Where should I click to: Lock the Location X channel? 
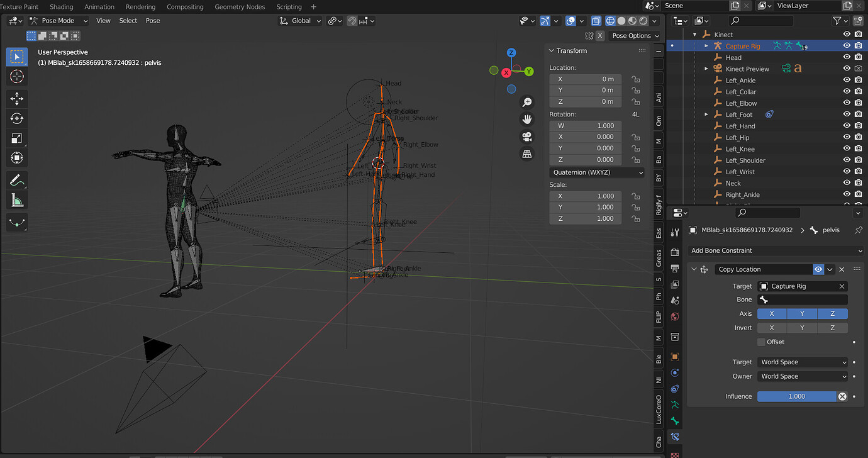pyautogui.click(x=636, y=79)
